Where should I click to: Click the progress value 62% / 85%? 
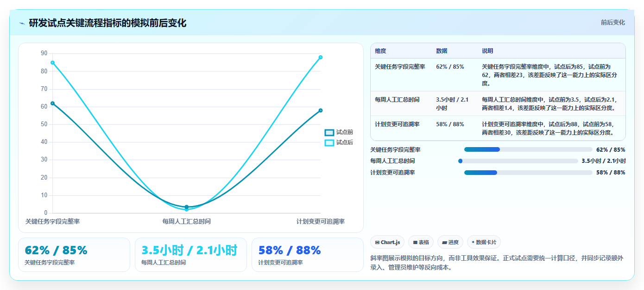(x=611, y=149)
